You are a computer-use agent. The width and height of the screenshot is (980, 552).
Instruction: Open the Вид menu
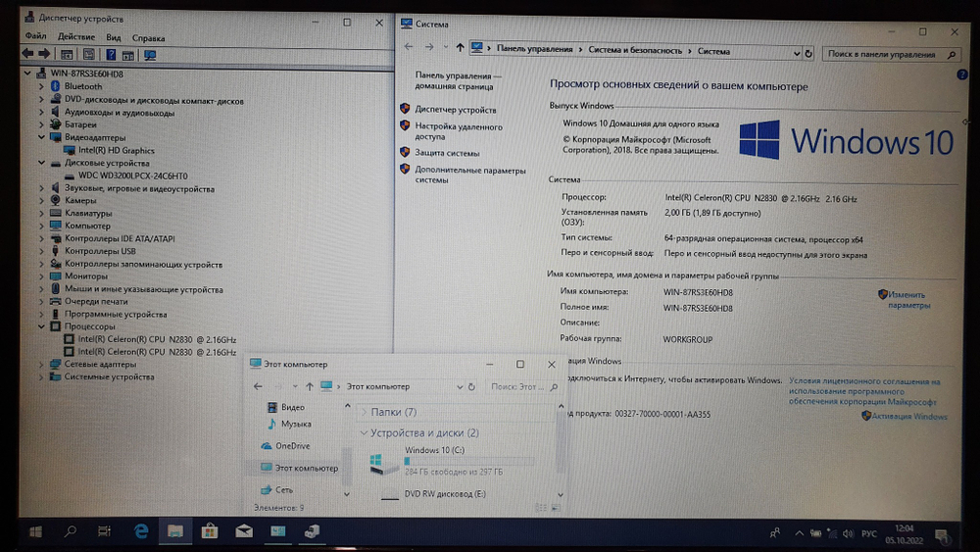tap(113, 37)
